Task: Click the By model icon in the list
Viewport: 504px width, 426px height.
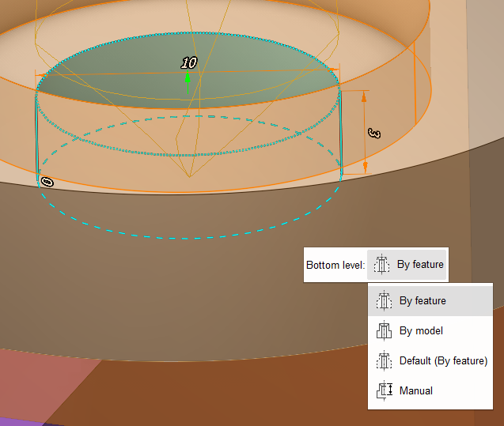Action: coord(385,331)
